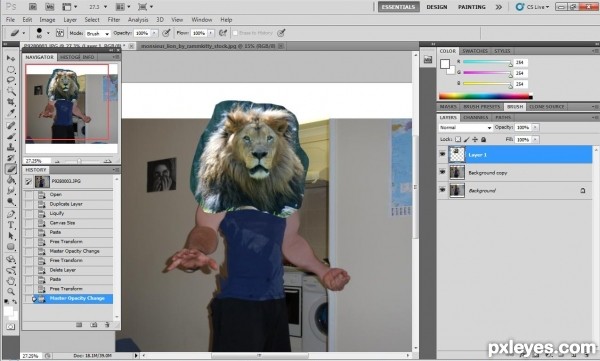The height and width of the screenshot is (361, 600).
Task: Click the Essentials workspace button
Action: (398, 7)
